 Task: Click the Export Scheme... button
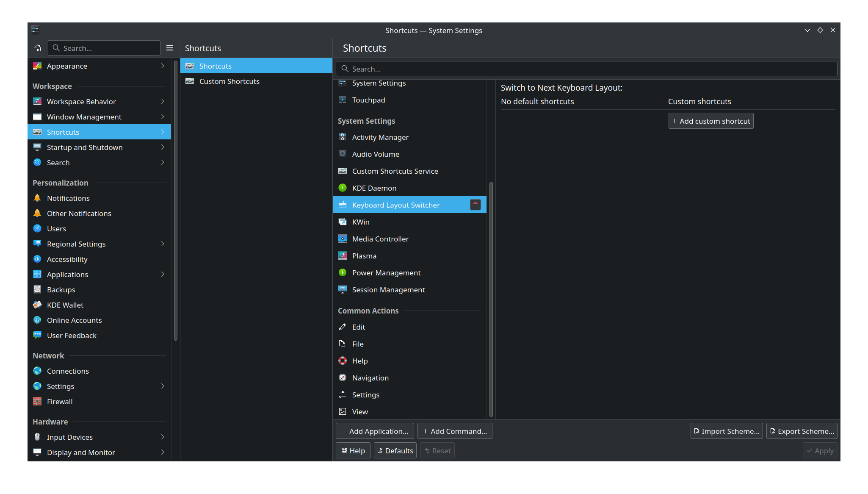click(802, 431)
